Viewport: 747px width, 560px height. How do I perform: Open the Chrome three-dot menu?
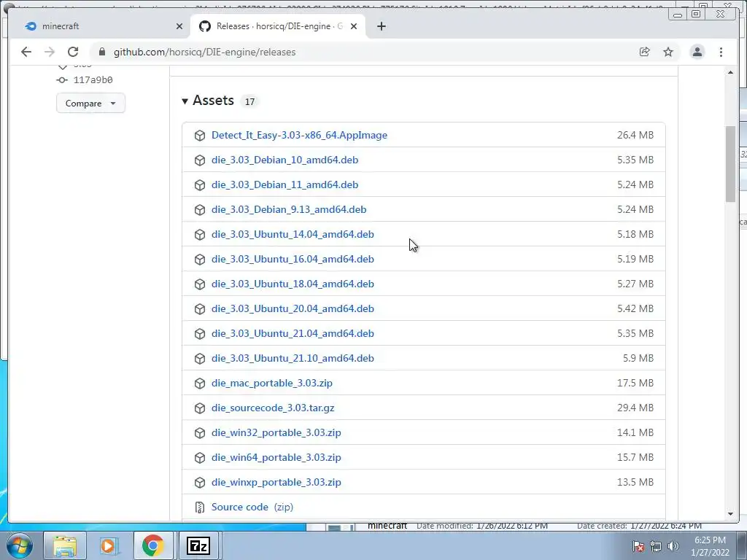pyautogui.click(x=721, y=52)
